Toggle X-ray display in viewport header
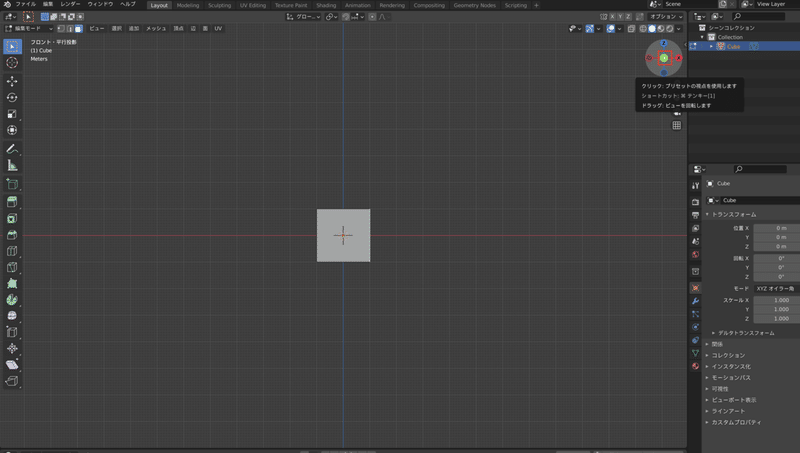This screenshot has width=800, height=453. (631, 28)
